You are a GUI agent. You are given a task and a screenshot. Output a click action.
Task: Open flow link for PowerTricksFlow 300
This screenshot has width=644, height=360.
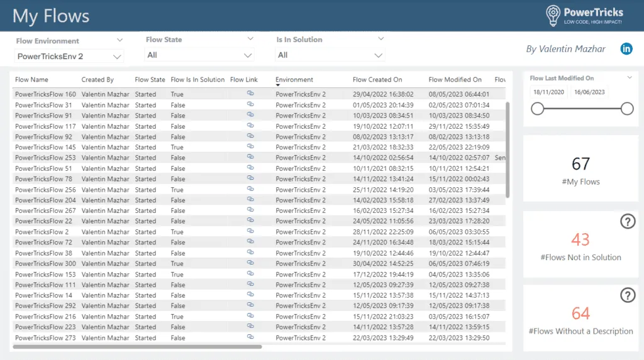pos(250,263)
